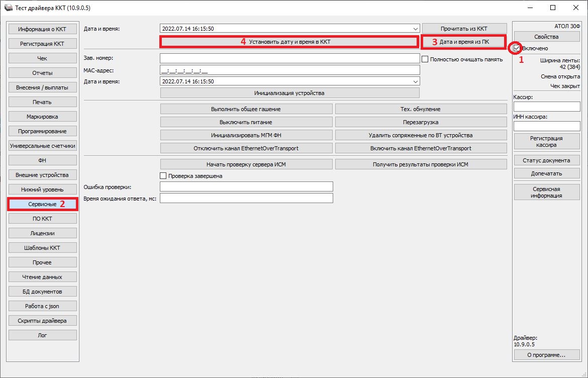Select the 'Лог' section
This screenshot has height=378, width=588.
(x=43, y=335)
